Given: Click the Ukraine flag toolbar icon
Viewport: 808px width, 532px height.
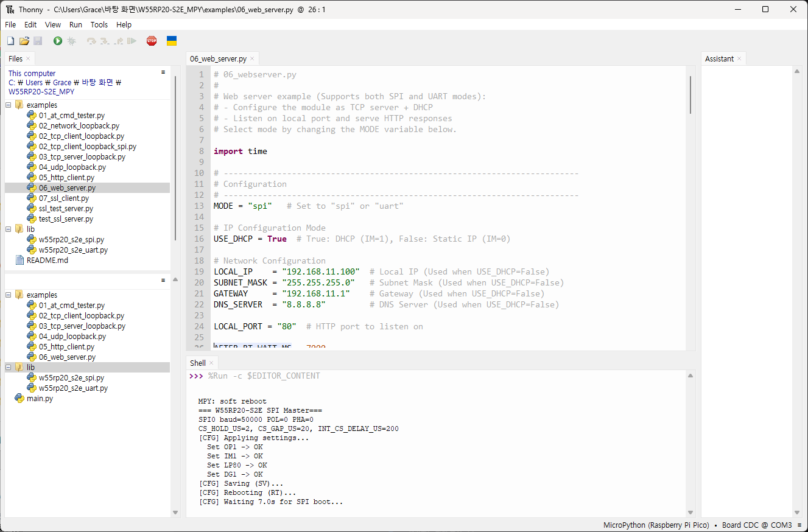Looking at the screenshot, I should pyautogui.click(x=172, y=41).
